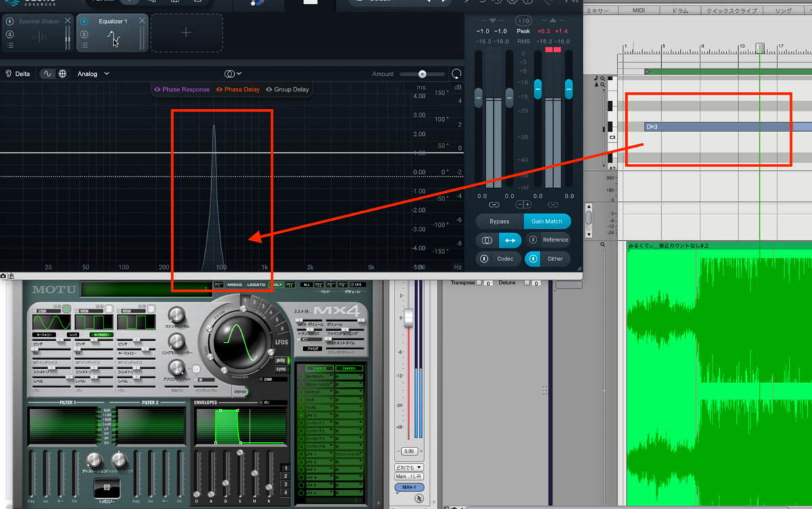Image resolution: width=812 pixels, height=509 pixels.
Task: Solo the Equalizer 1 module
Action: [85, 34]
